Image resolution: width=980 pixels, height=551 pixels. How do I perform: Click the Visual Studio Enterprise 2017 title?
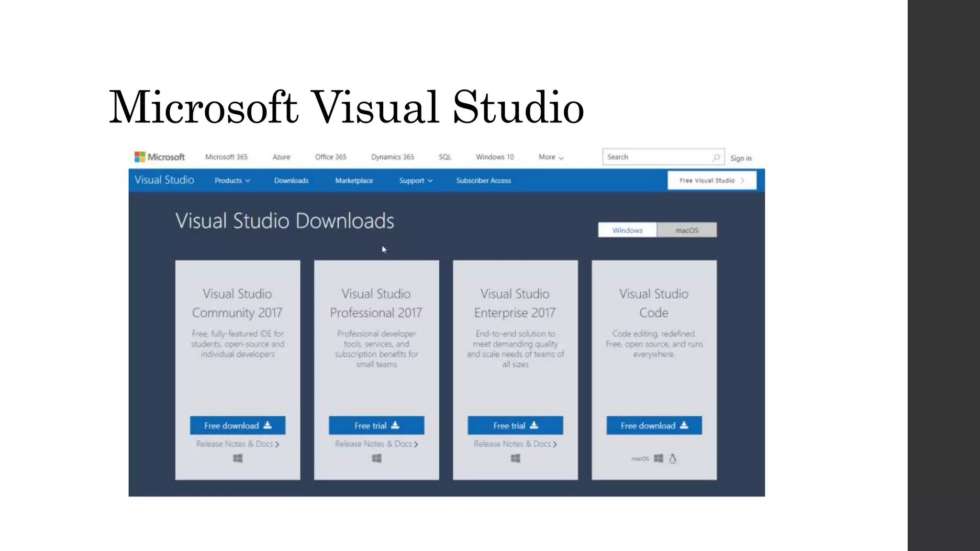(515, 303)
